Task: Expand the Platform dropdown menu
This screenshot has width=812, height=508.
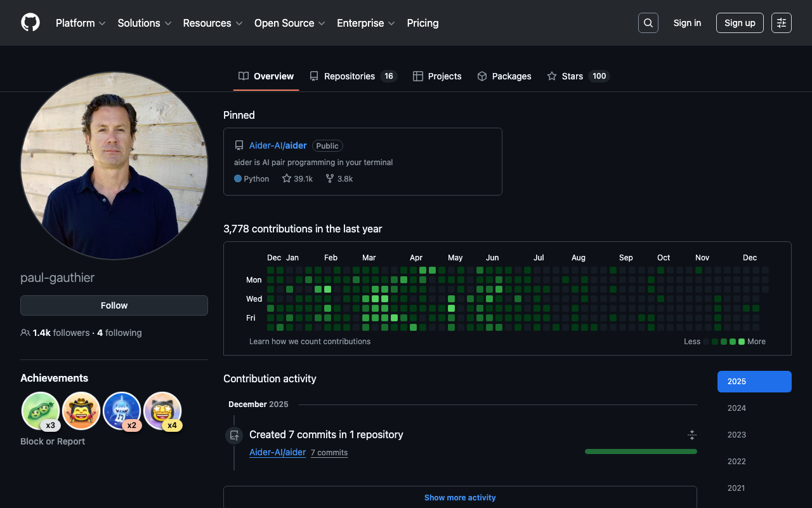Action: pos(81,23)
